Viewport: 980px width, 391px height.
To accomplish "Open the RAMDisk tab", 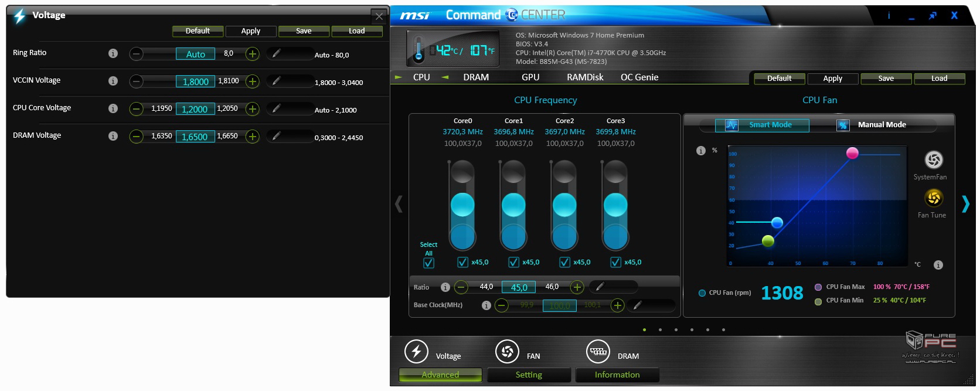I will tap(585, 77).
